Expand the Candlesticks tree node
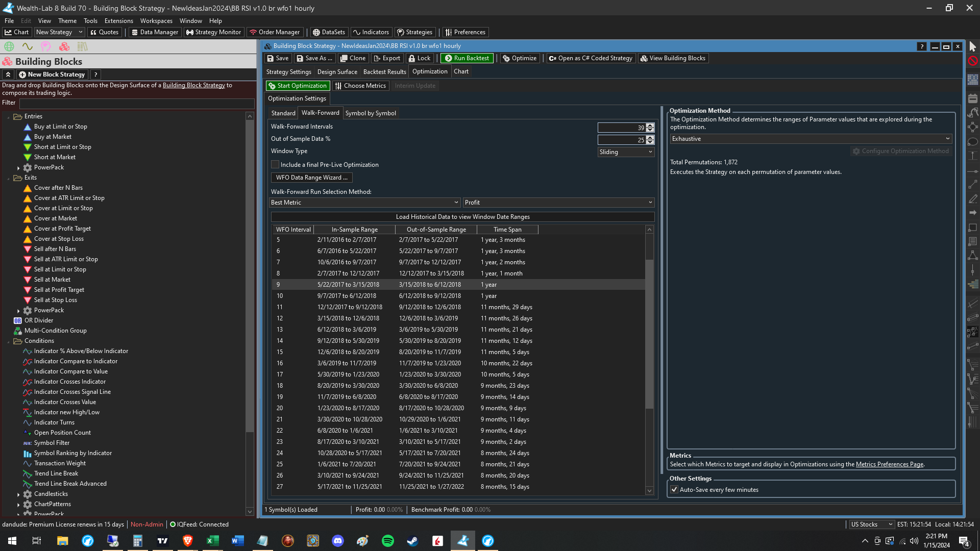This screenshot has height=551, width=980. coord(18,494)
